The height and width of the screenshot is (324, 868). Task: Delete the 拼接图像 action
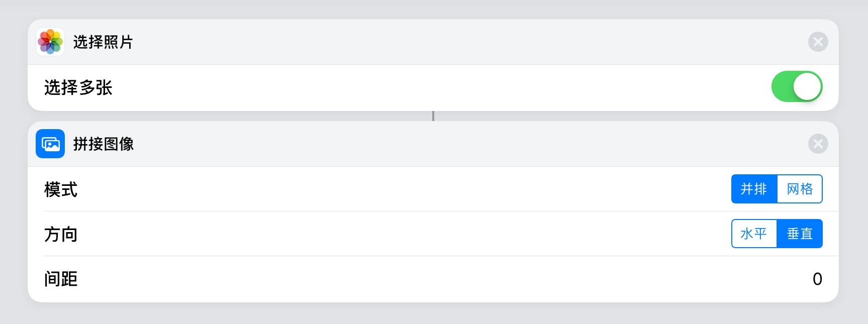818,144
